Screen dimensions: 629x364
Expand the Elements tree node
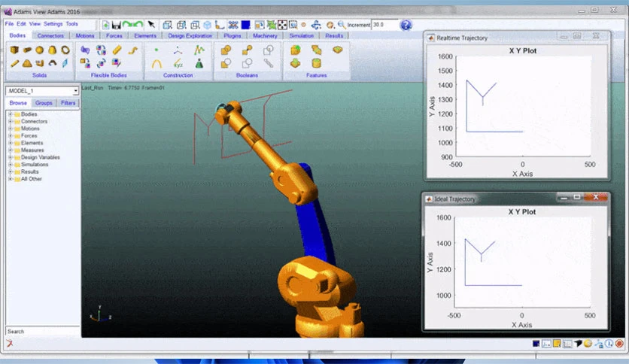coord(10,143)
